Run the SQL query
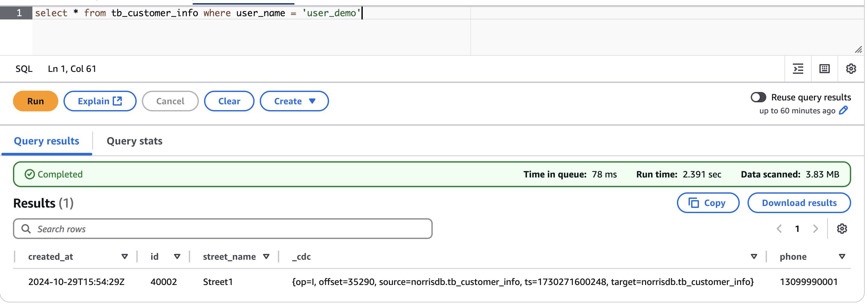The height and width of the screenshot is (307, 868). (x=35, y=101)
